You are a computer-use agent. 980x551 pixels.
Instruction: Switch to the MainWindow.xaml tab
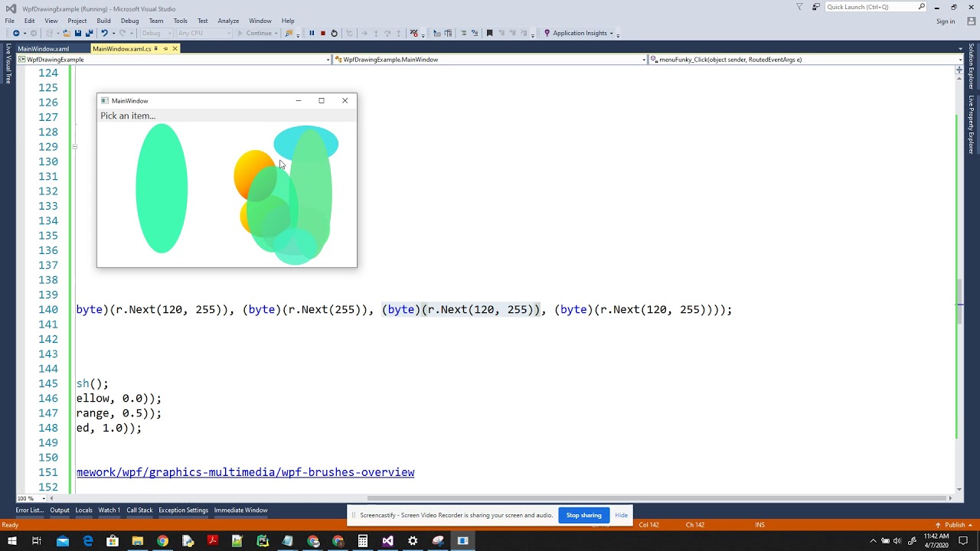pos(44,48)
